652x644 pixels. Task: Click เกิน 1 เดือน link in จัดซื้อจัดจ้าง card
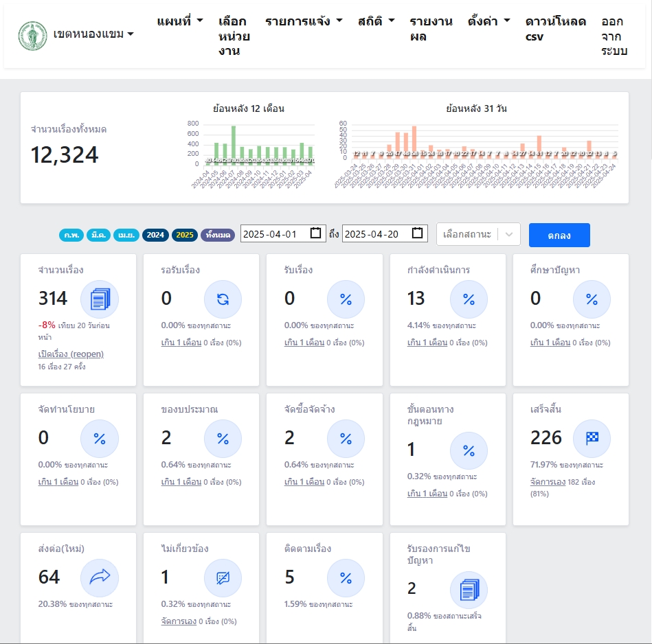304,482
